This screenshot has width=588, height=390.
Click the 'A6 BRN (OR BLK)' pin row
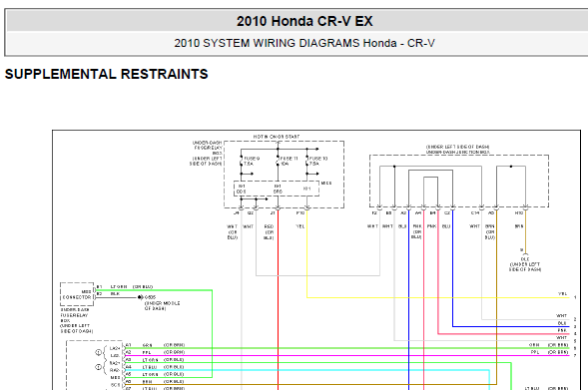pyautogui.click(x=155, y=381)
